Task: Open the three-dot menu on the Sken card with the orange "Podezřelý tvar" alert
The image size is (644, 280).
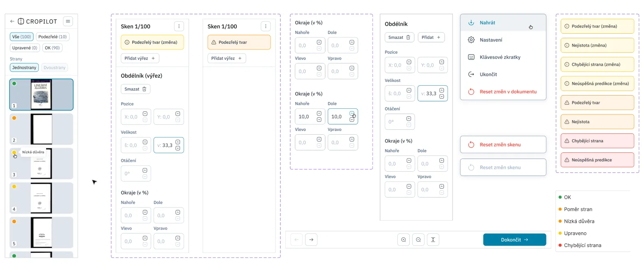Action: (x=266, y=26)
